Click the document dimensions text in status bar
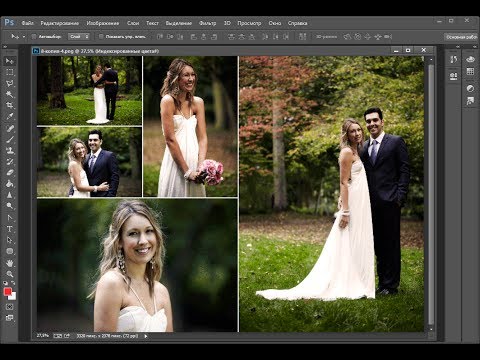 [107, 336]
